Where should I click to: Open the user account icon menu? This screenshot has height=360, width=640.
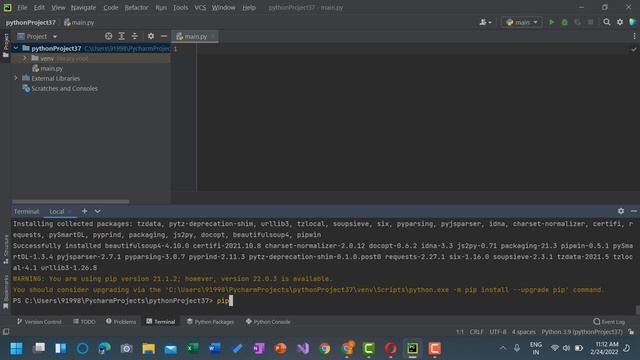(485, 22)
